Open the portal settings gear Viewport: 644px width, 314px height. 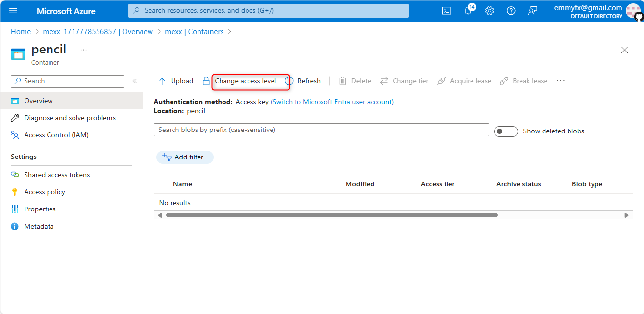(489, 11)
